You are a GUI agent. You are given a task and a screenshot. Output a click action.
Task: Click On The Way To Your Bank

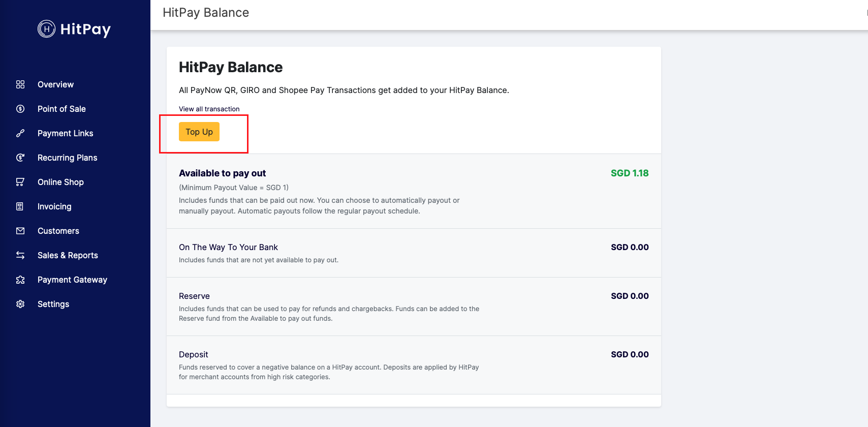pyautogui.click(x=228, y=247)
